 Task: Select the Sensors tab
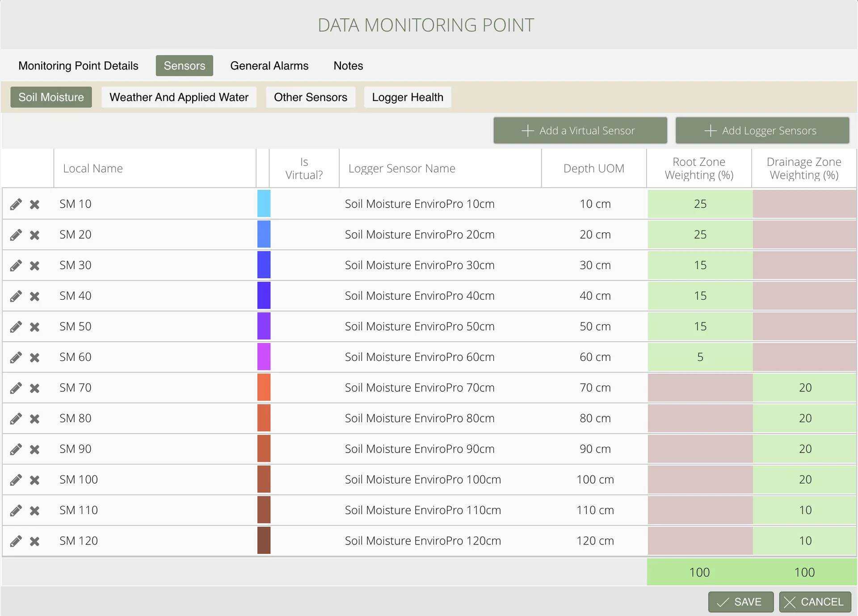coord(184,66)
